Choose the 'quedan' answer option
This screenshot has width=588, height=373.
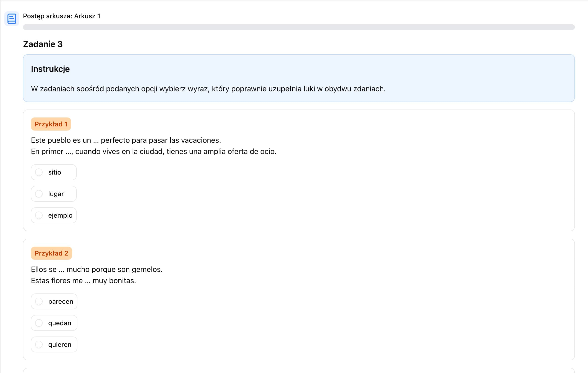(x=54, y=323)
